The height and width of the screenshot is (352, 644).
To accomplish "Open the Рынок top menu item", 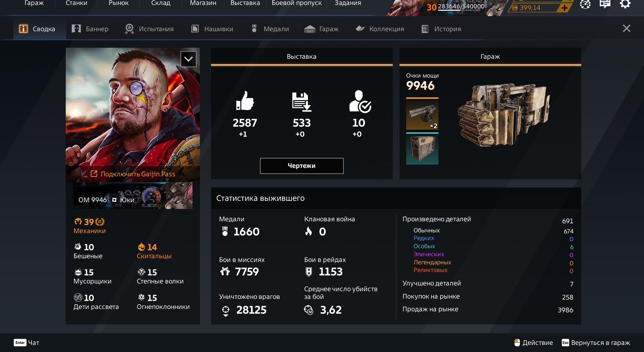I will click(x=119, y=3).
